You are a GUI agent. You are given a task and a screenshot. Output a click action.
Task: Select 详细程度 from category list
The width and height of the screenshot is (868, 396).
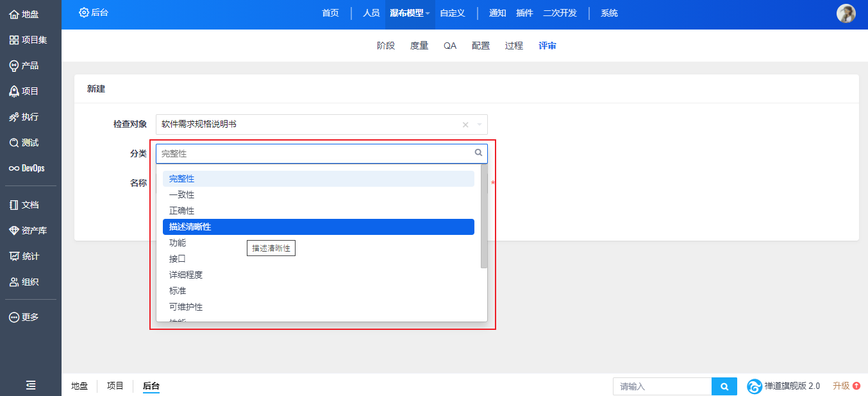[319, 275]
